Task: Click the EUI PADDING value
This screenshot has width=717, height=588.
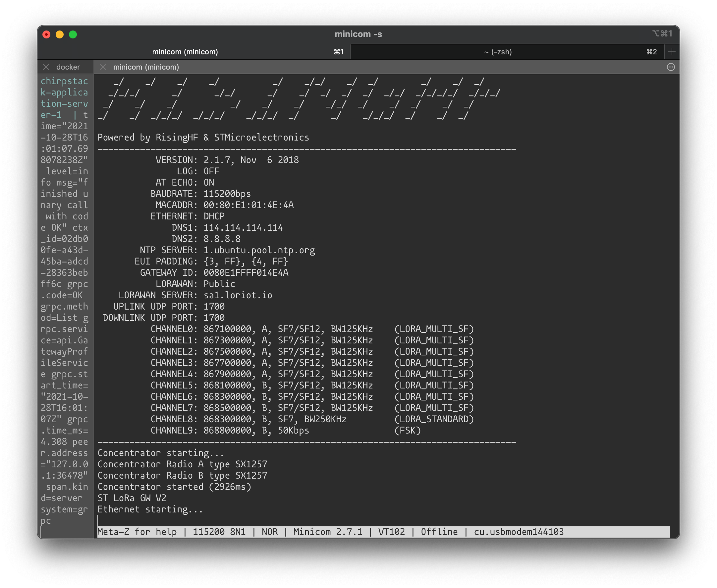Action: coord(246,262)
